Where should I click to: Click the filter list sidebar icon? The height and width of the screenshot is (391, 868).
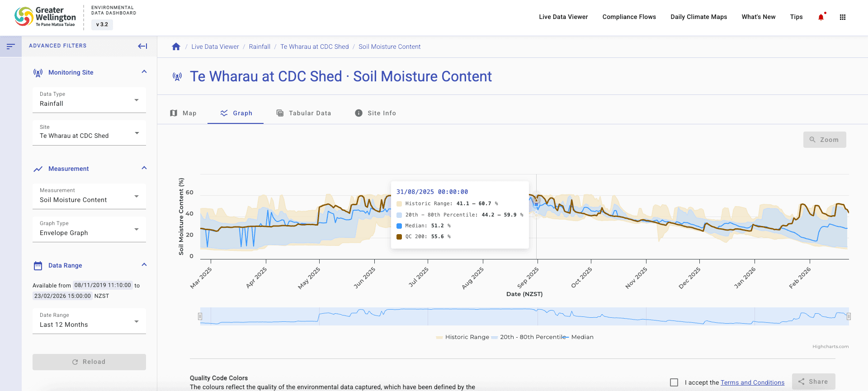pos(11,46)
